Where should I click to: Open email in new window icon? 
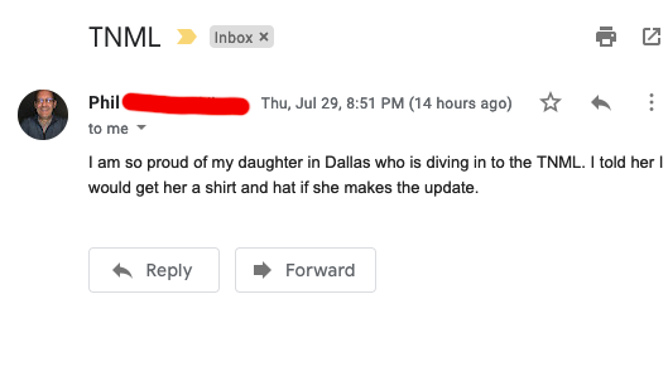[651, 37]
